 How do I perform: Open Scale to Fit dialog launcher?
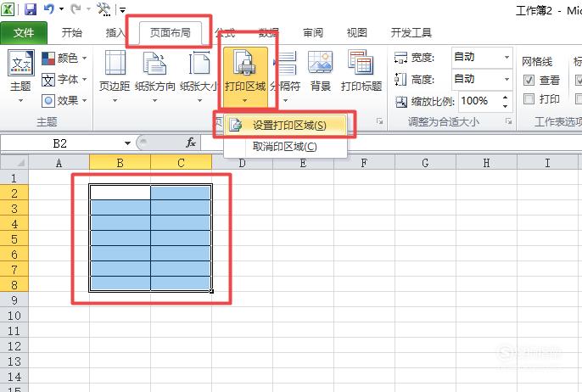click(x=508, y=121)
